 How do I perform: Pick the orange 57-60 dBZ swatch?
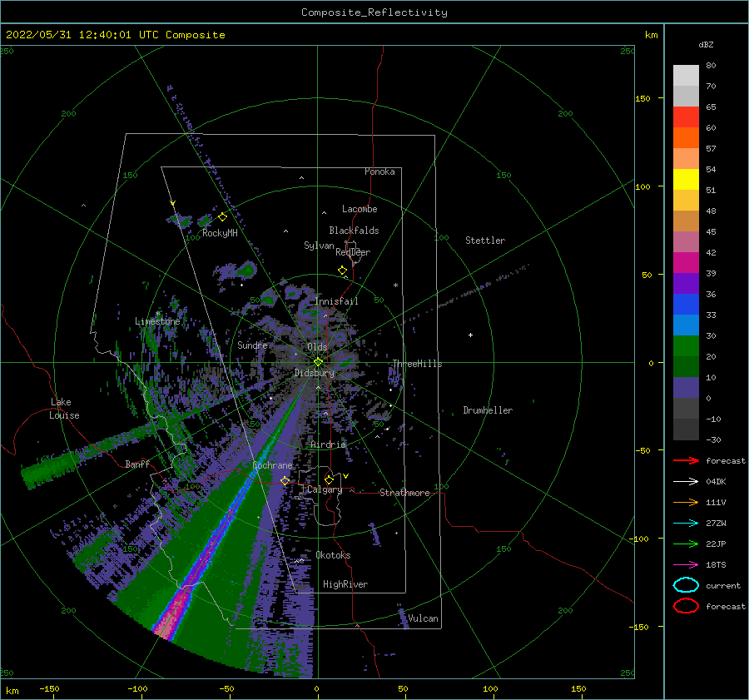tap(686, 138)
